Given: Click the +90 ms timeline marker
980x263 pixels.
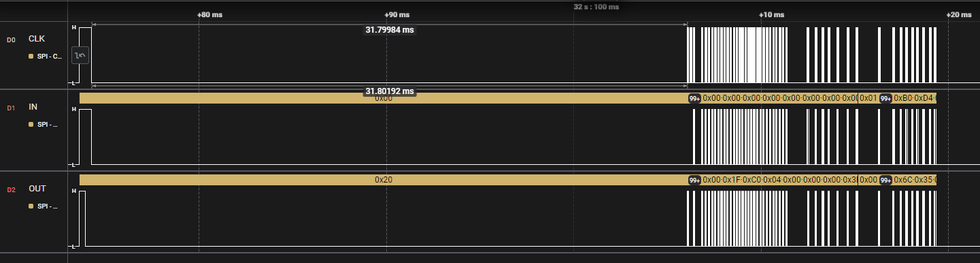Looking at the screenshot, I should [396, 14].
